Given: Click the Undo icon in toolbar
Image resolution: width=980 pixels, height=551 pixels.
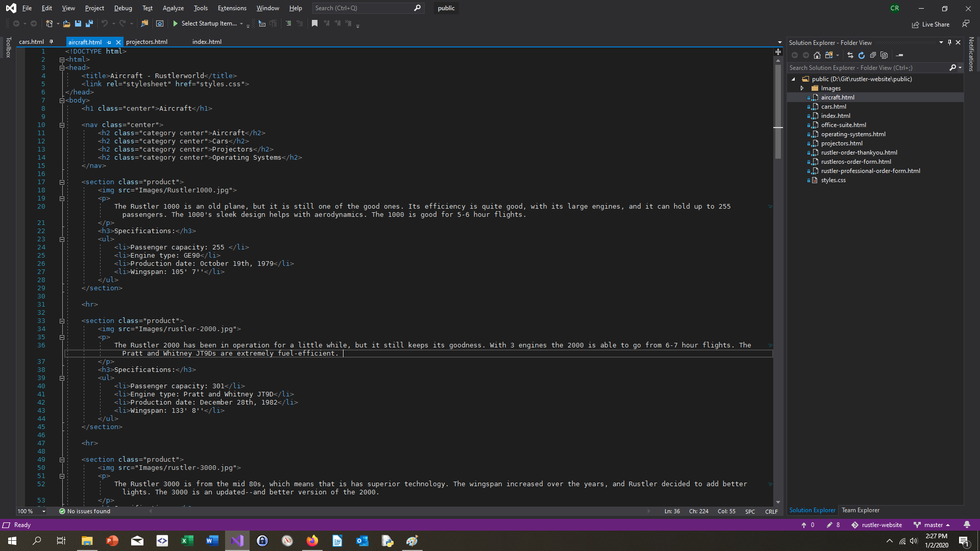Looking at the screenshot, I should 104,23.
